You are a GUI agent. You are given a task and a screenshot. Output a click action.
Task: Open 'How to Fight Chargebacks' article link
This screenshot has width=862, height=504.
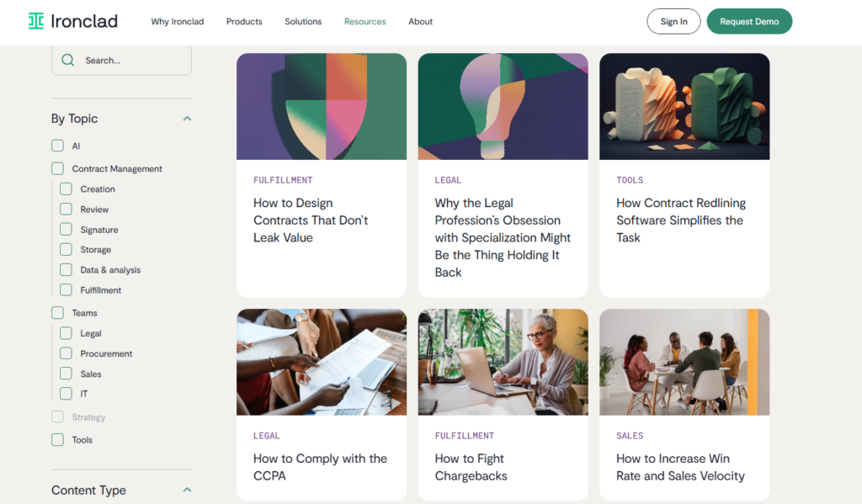469,467
